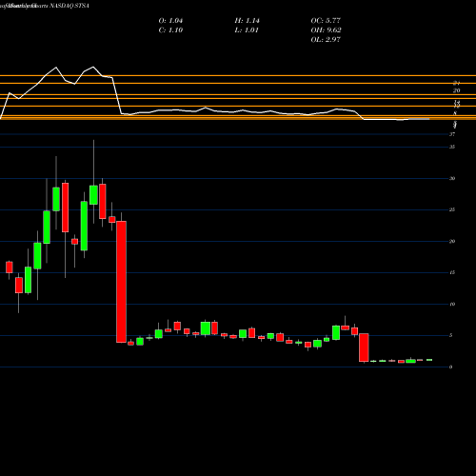
Task: Click the '35' price axis label
Action: coord(452,147)
